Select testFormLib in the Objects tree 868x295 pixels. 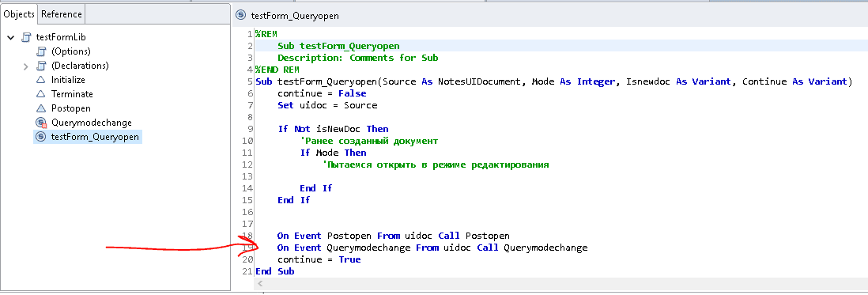pyautogui.click(x=61, y=38)
